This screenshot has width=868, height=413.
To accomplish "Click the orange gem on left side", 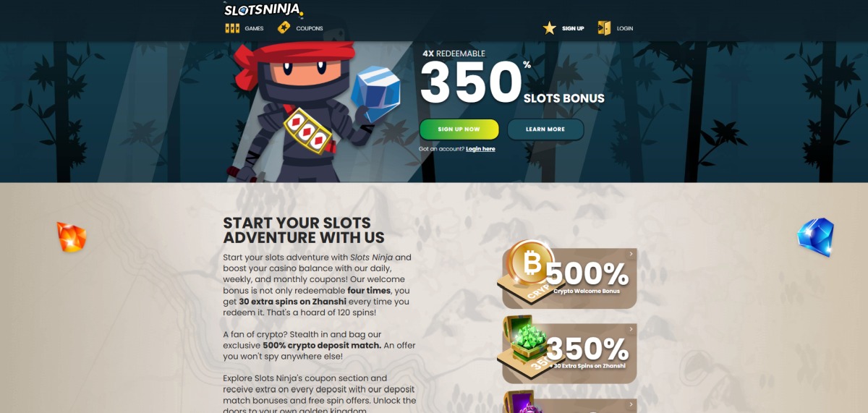I will point(72,237).
